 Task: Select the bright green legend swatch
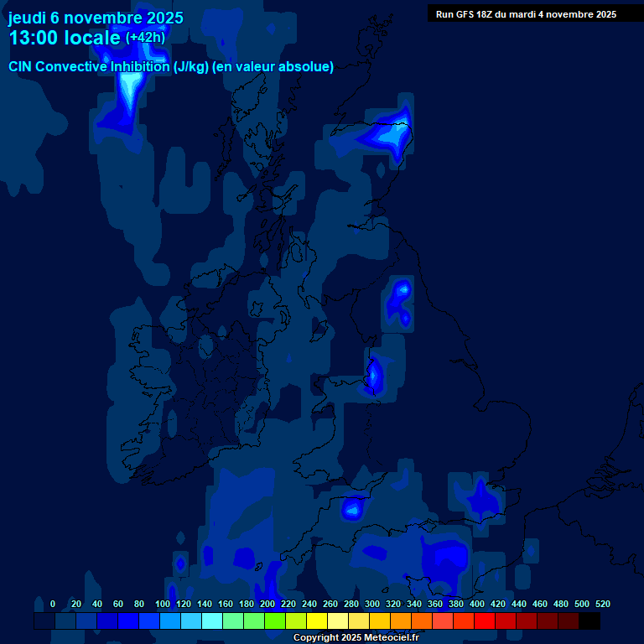click(x=275, y=621)
